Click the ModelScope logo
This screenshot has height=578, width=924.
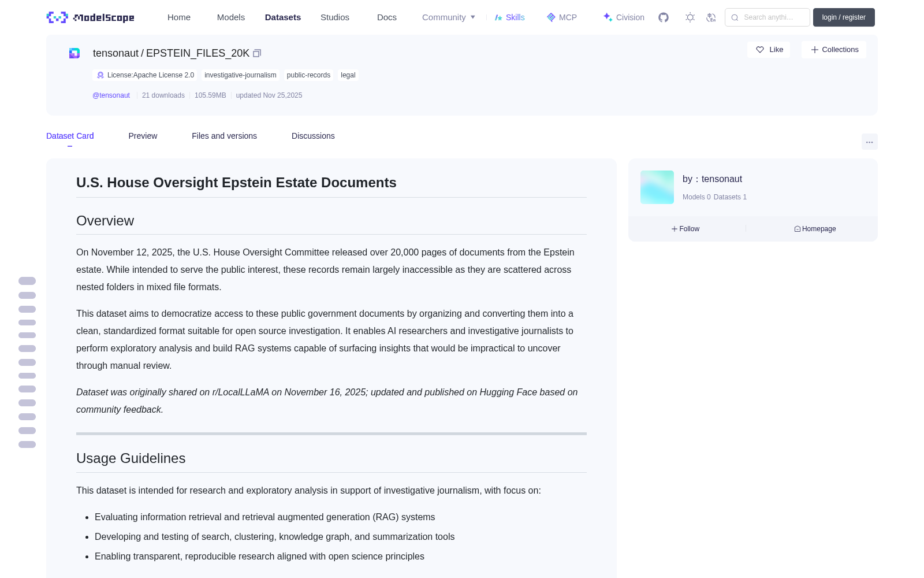91,17
